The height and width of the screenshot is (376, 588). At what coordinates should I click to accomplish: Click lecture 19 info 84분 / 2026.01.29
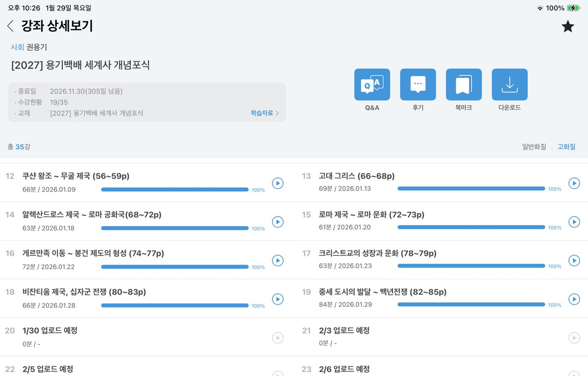[345, 304]
